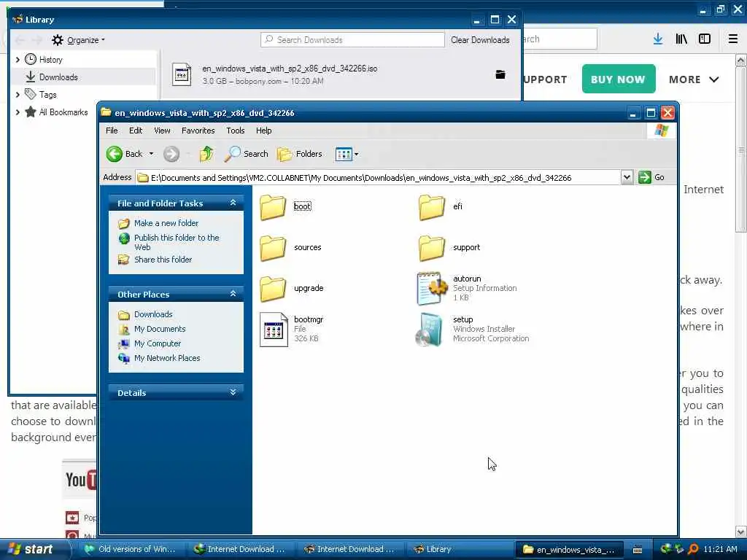This screenshot has height=560, width=747.
Task: Open Views dropdown arrow
Action: (356, 155)
